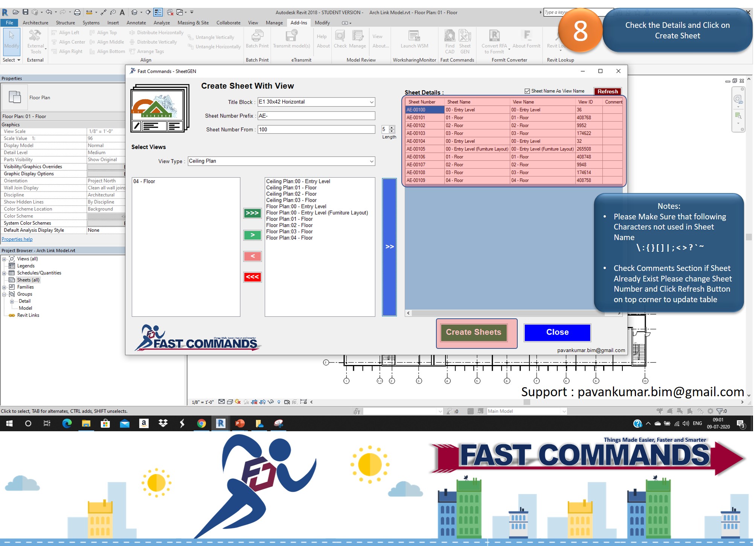Image resolution: width=756 pixels, height=546 pixels.
Task: Expand the Views (all) tree node
Action: pyautogui.click(x=4, y=259)
